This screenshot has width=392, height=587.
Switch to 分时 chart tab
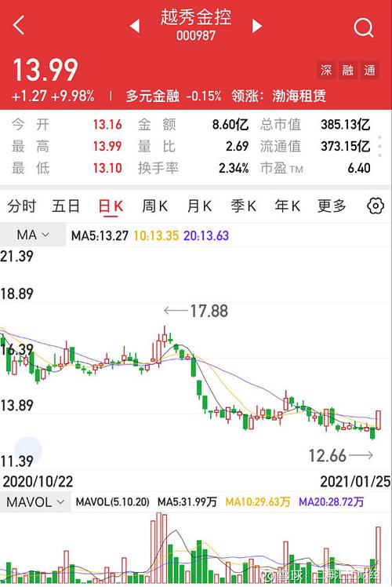click(22, 206)
